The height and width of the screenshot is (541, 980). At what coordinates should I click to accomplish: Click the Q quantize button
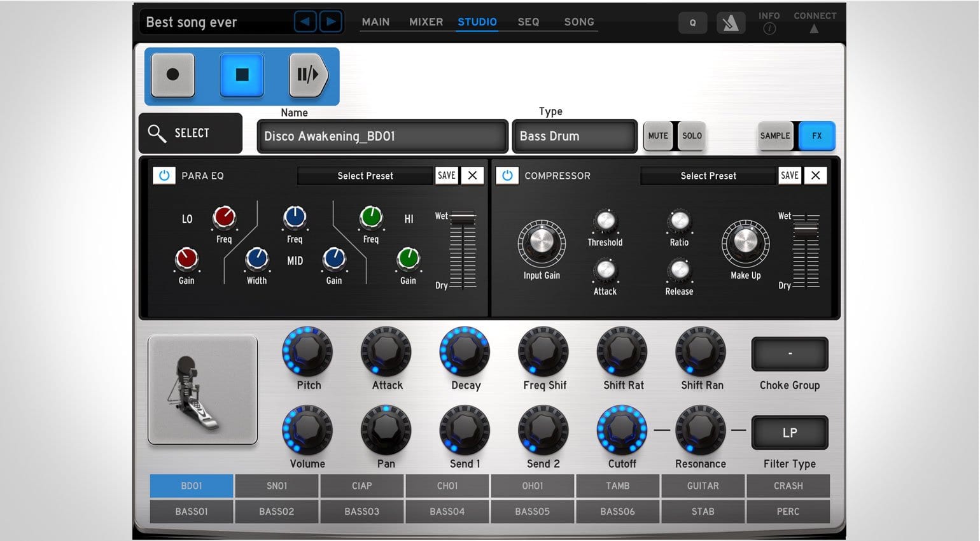click(692, 23)
